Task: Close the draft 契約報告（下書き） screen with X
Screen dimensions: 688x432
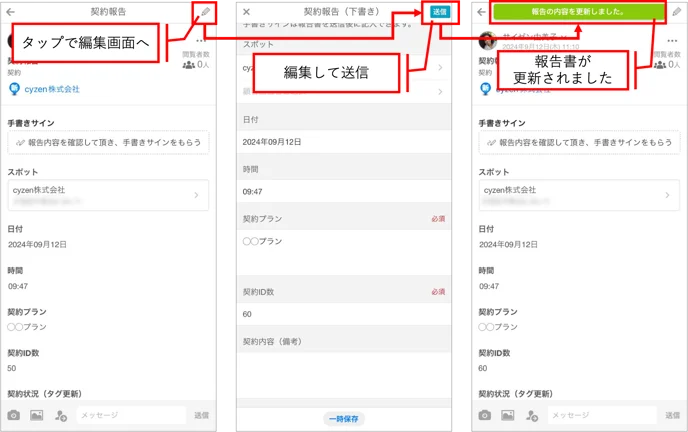Action: [247, 12]
